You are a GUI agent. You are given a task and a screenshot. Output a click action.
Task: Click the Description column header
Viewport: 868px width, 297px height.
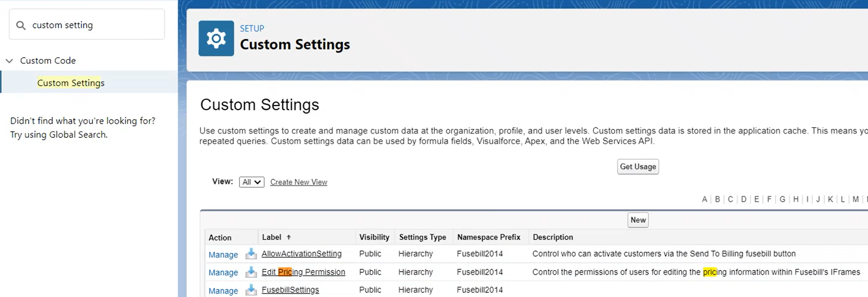click(x=553, y=237)
